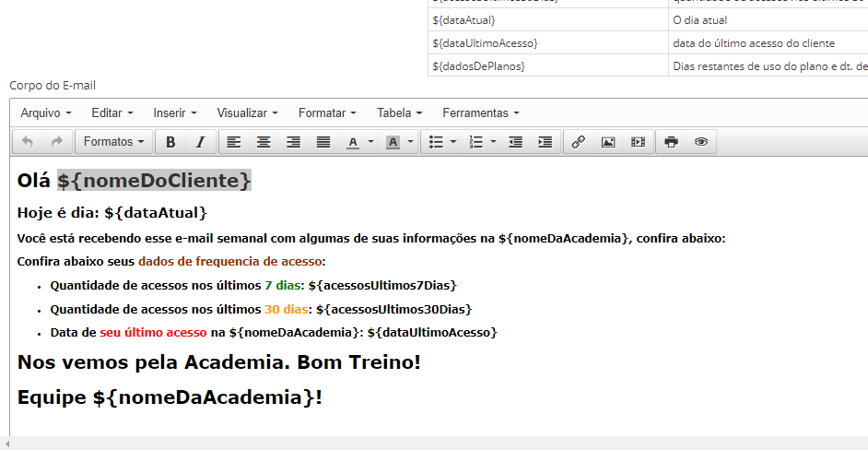Apply the text color button
This screenshot has height=450, width=868.
(353, 142)
